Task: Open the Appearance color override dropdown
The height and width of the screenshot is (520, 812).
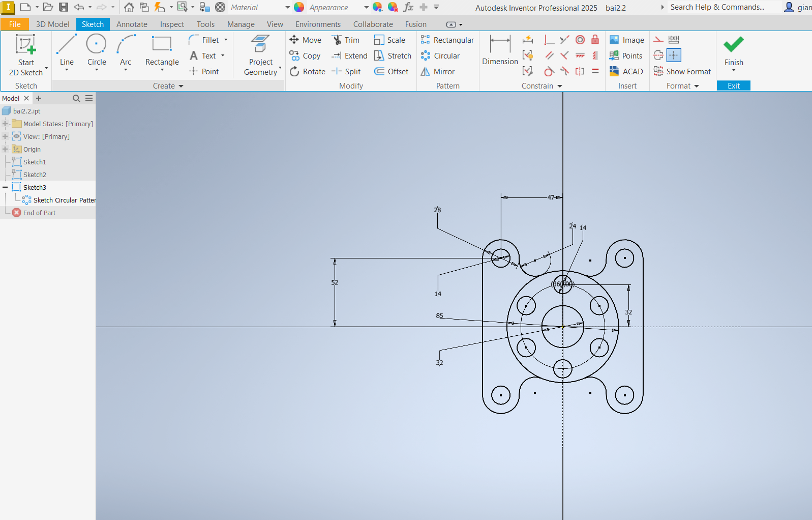Action: click(366, 8)
